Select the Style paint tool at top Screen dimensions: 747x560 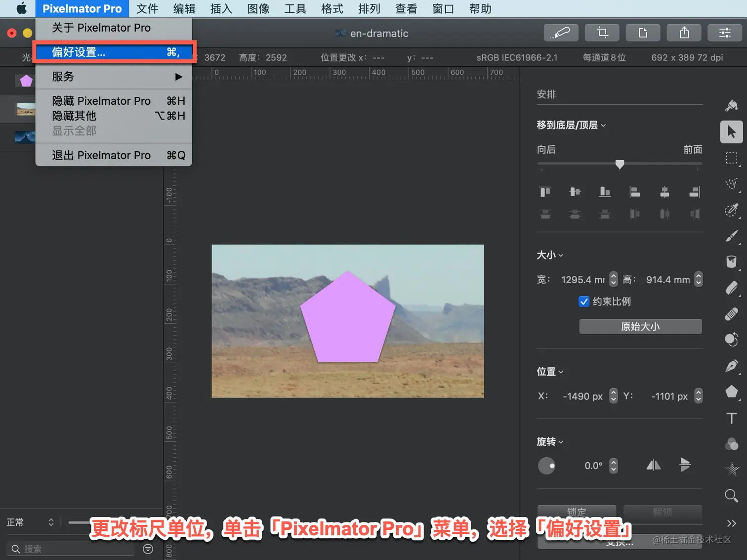tap(732, 106)
